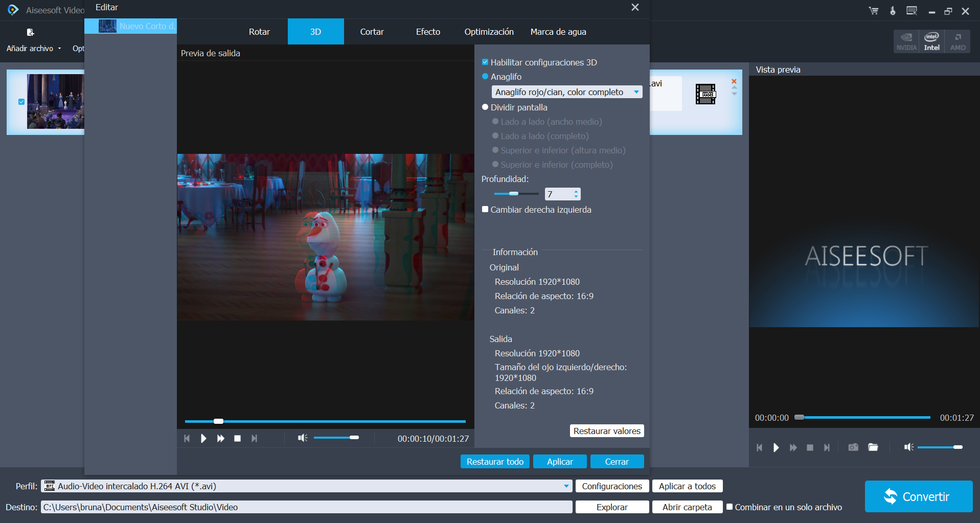Adjust Profundidad value with the spinner arrows
This screenshot has width=980, height=523.
[x=576, y=194]
